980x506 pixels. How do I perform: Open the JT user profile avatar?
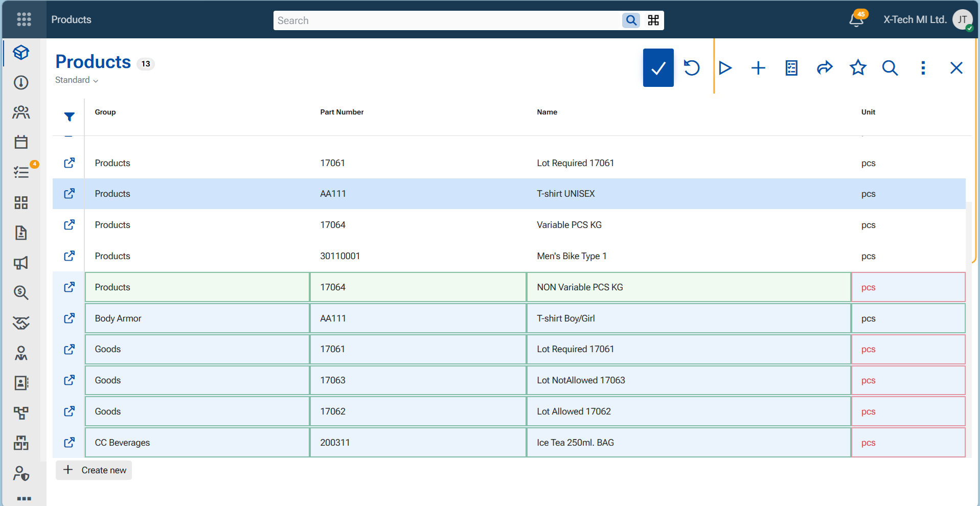[x=963, y=19]
